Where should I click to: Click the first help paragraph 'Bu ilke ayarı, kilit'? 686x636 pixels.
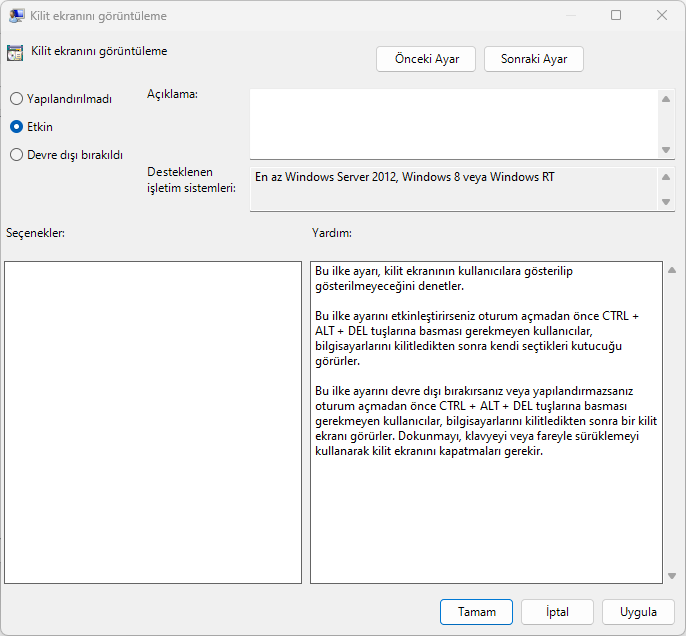click(x=444, y=278)
